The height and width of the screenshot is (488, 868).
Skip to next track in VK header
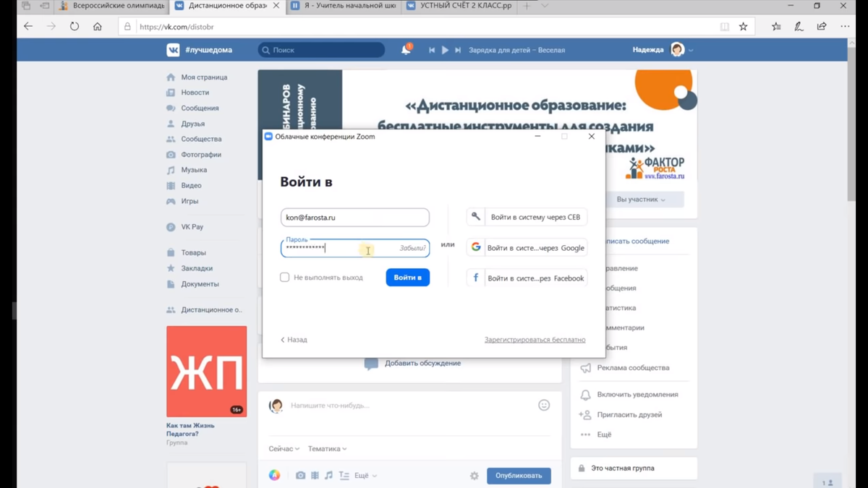(458, 50)
